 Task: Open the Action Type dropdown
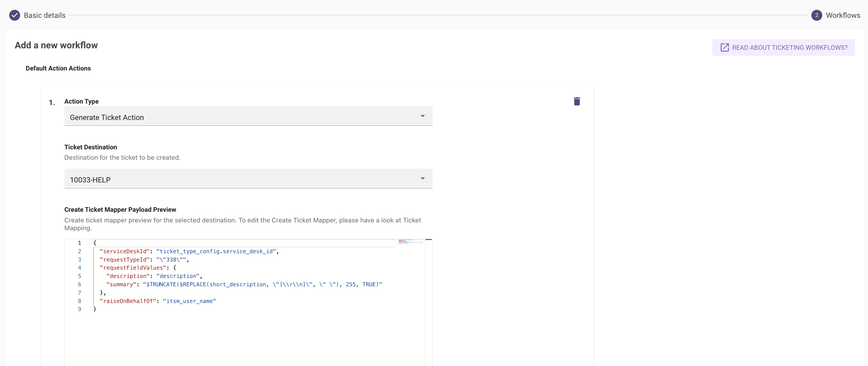(x=248, y=117)
